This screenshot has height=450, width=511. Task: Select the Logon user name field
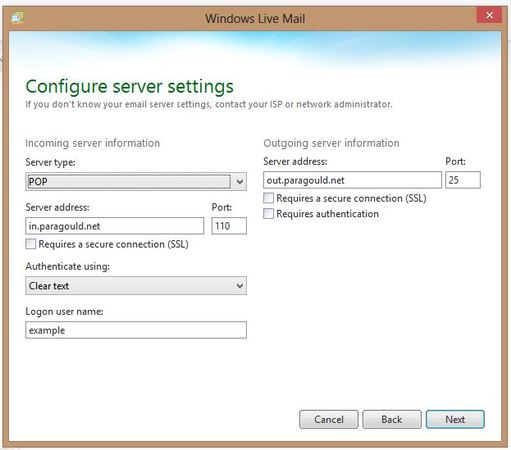[x=136, y=330]
